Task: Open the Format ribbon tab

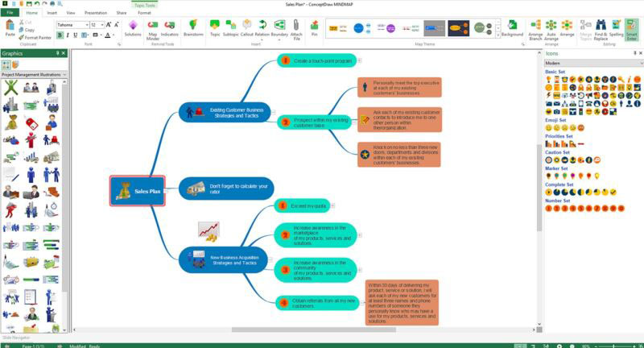Action: pos(145,13)
